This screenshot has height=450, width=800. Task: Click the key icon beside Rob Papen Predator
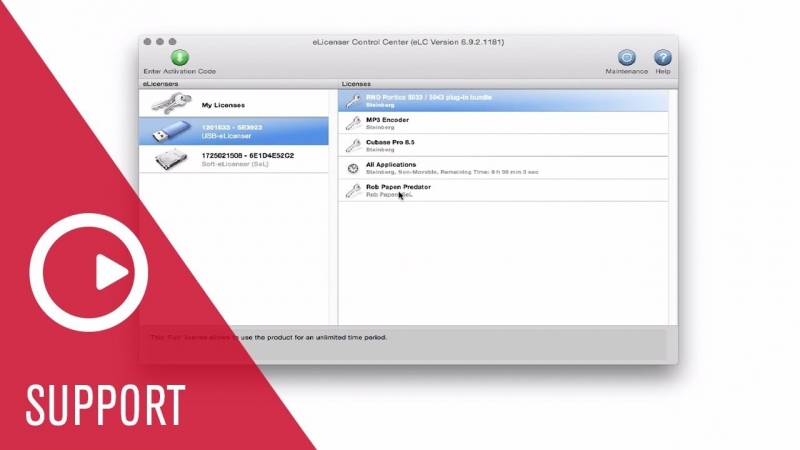click(x=353, y=190)
